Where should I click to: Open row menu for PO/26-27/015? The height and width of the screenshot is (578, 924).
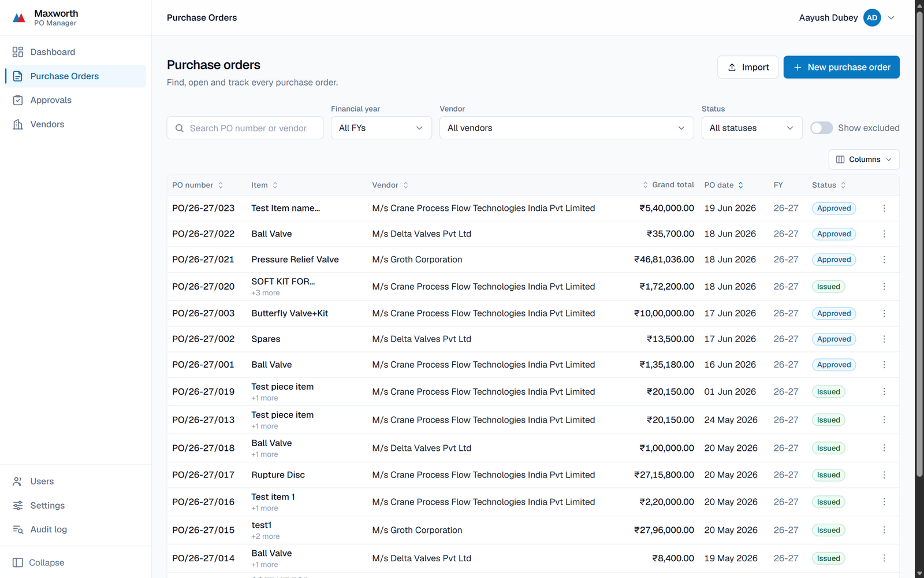pos(884,530)
